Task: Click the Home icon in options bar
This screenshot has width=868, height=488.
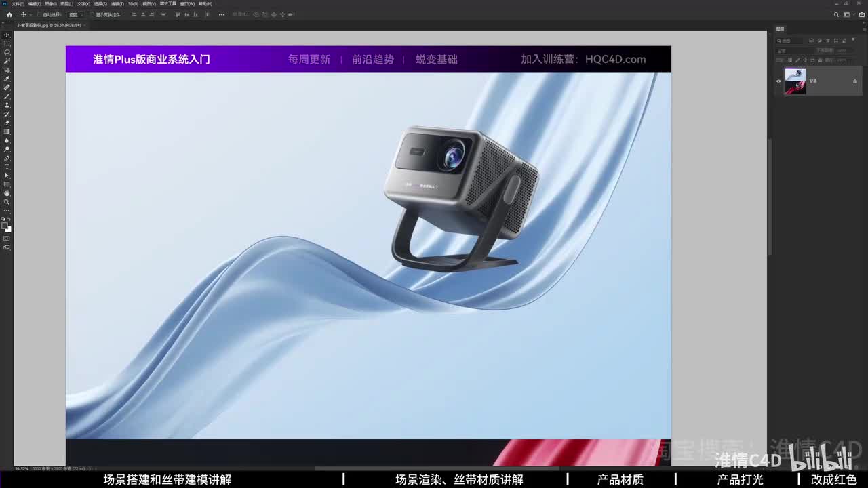Action: pos(9,14)
